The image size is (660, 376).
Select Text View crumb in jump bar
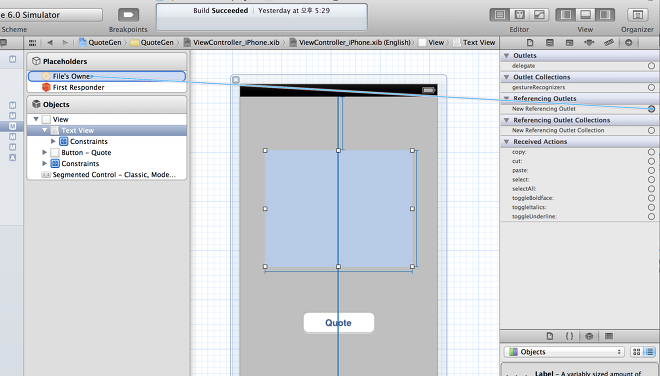(x=474, y=43)
